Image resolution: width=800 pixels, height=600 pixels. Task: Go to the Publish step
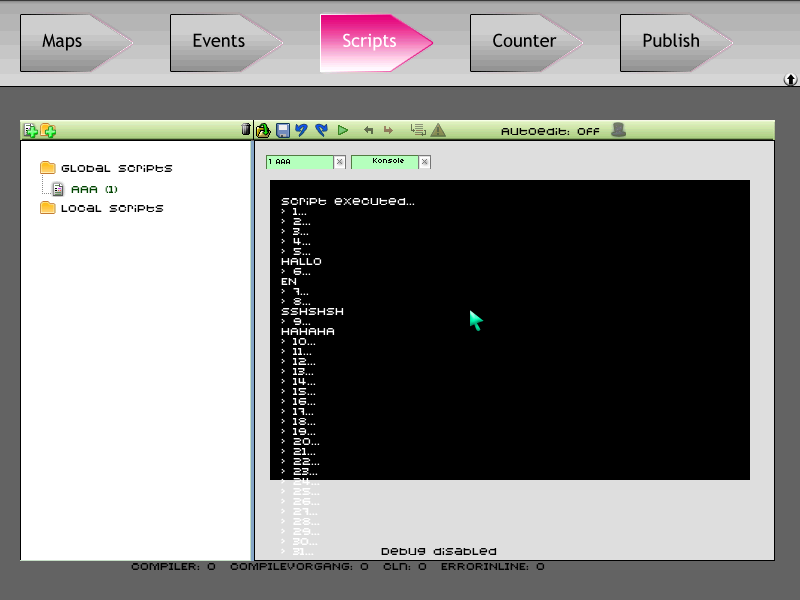[x=676, y=43]
